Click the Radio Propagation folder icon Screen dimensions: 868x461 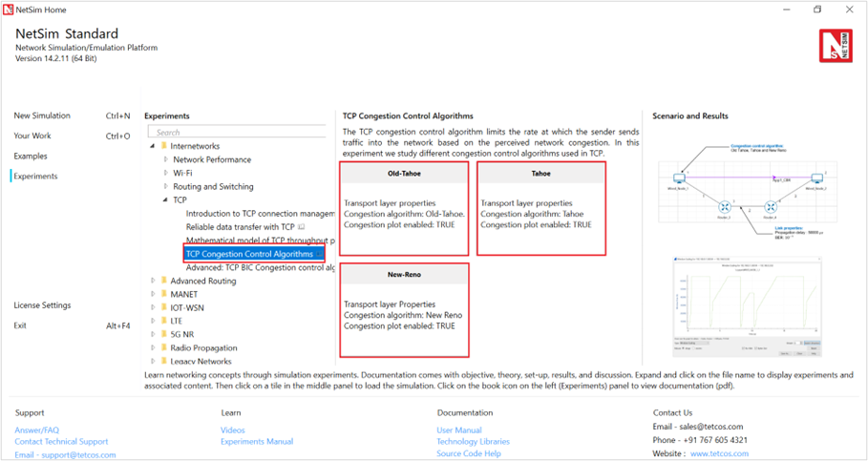(163, 348)
